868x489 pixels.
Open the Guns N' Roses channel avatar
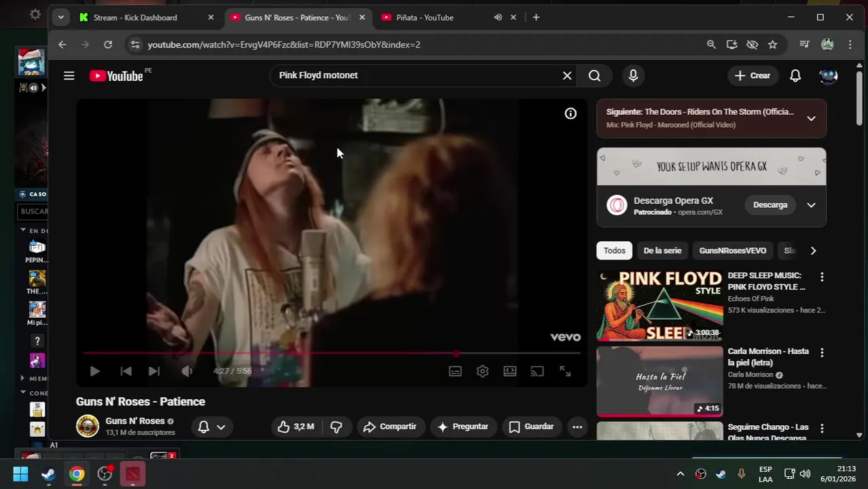[x=87, y=426]
